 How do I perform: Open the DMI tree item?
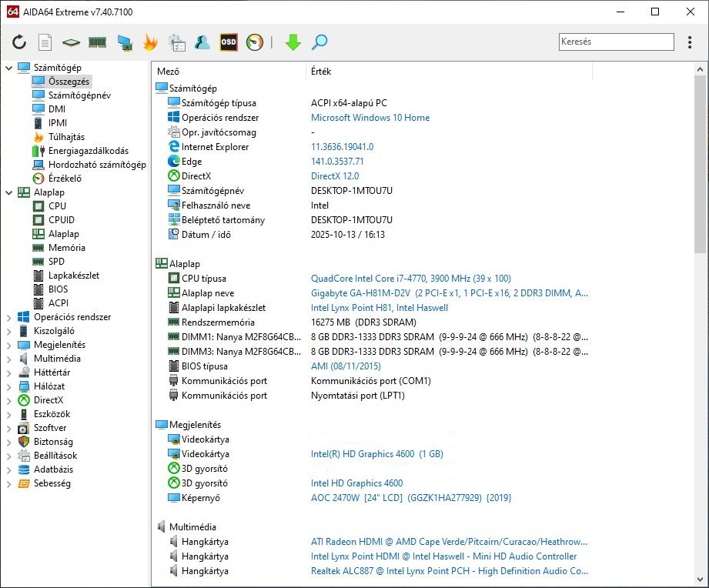tap(56, 109)
